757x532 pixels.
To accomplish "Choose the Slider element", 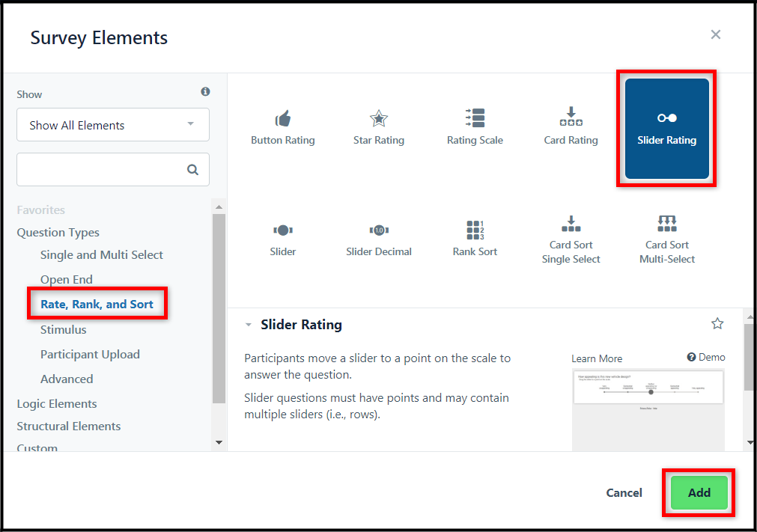I will click(x=283, y=239).
